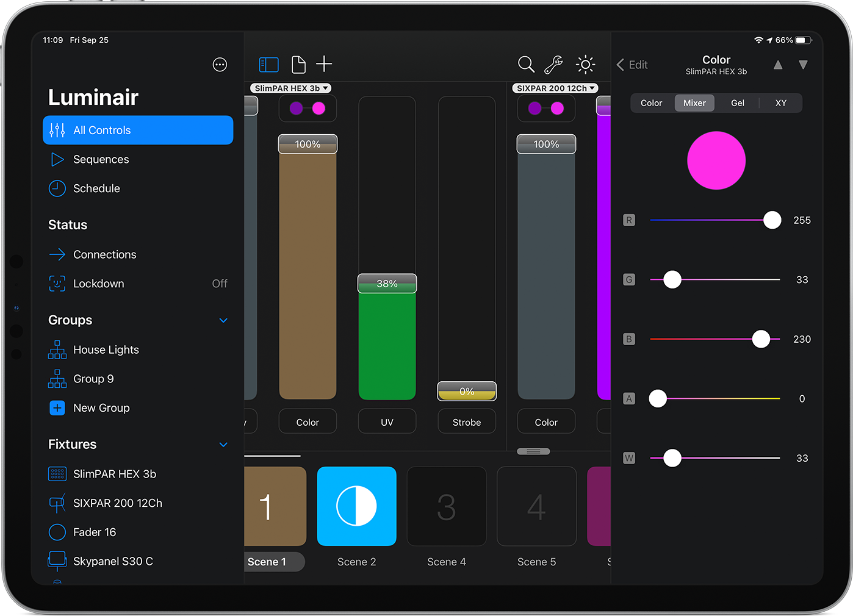This screenshot has width=853, height=616.
Task: Tap the R value 255
Action: point(802,220)
